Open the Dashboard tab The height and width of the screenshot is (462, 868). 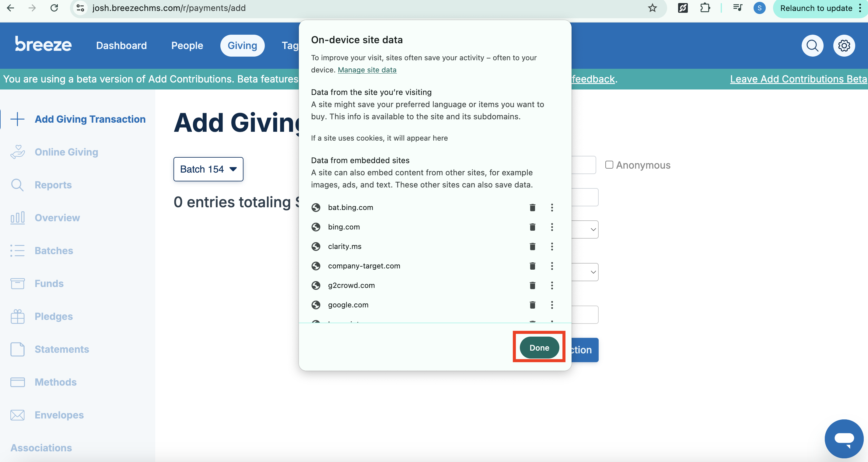click(x=121, y=45)
